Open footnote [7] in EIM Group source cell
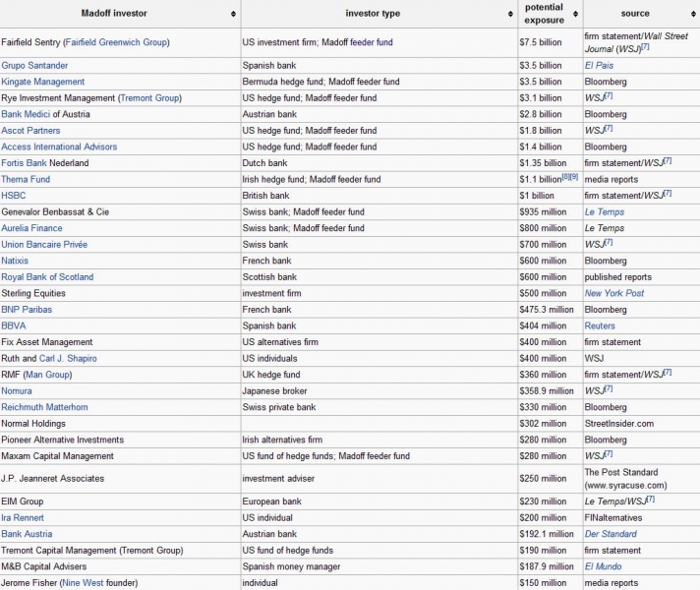700x590 pixels. 651,499
